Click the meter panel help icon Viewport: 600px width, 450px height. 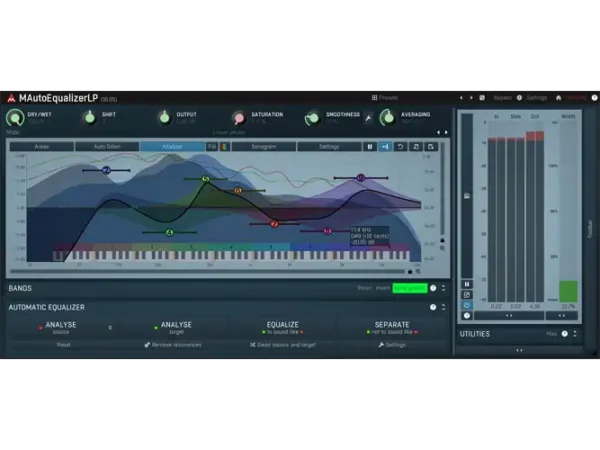tap(467, 316)
